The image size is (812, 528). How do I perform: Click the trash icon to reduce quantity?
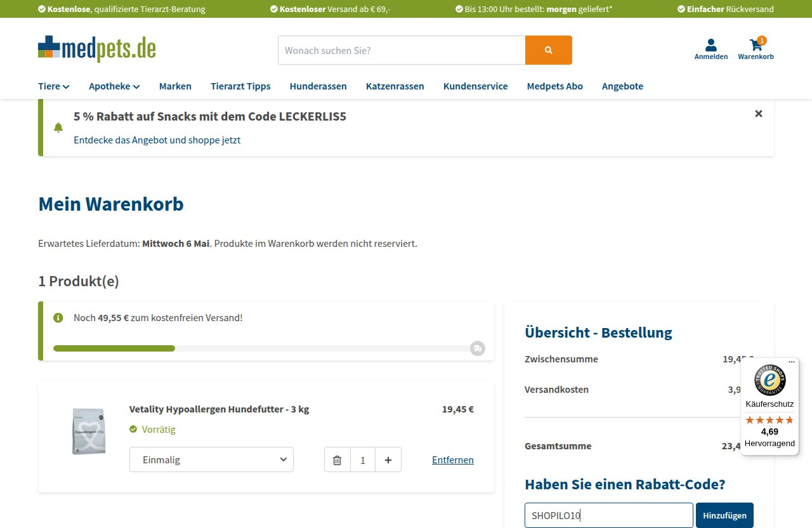(337, 460)
